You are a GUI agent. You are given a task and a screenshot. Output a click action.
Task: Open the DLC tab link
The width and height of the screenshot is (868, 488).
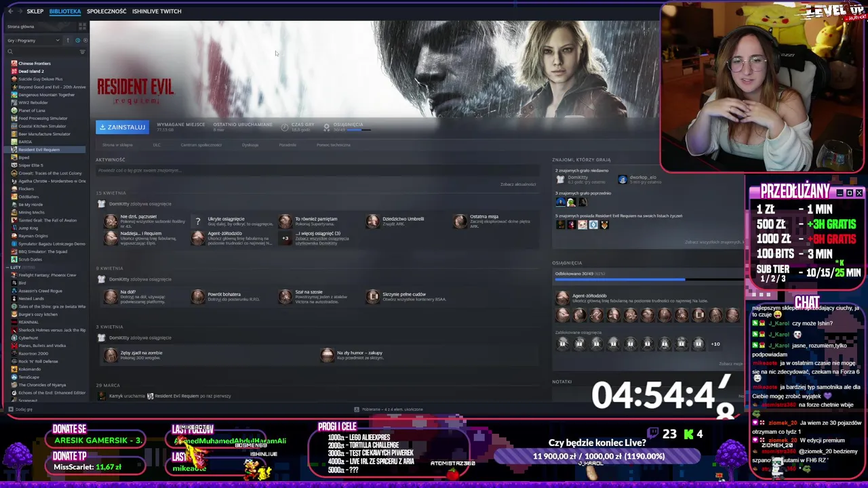[157, 144]
